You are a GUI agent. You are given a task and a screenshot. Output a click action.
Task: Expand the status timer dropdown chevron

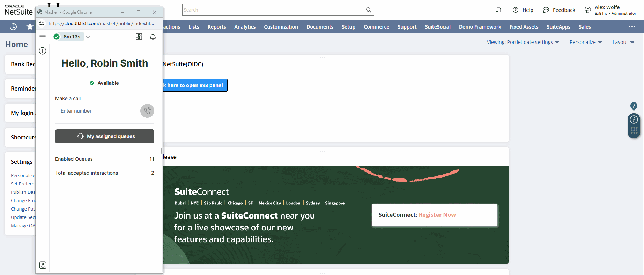tap(88, 37)
